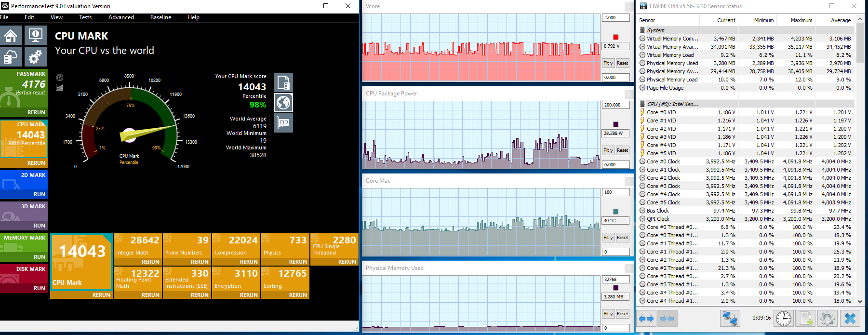Click Reset on Physical Memory Used graph
Image resolution: width=868 pixels, height=335 pixels.
pos(622,314)
